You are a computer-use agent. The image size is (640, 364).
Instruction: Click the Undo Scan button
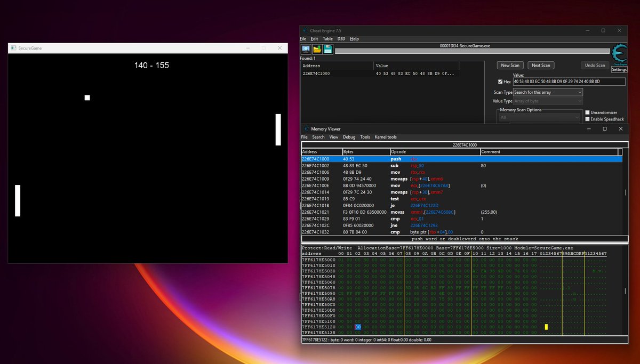tap(595, 65)
